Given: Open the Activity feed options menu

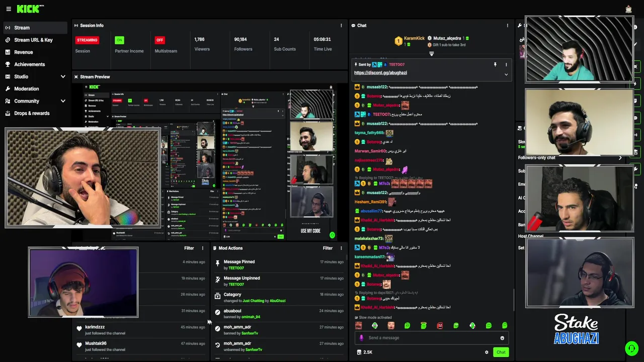Looking at the screenshot, I should pos(203,248).
